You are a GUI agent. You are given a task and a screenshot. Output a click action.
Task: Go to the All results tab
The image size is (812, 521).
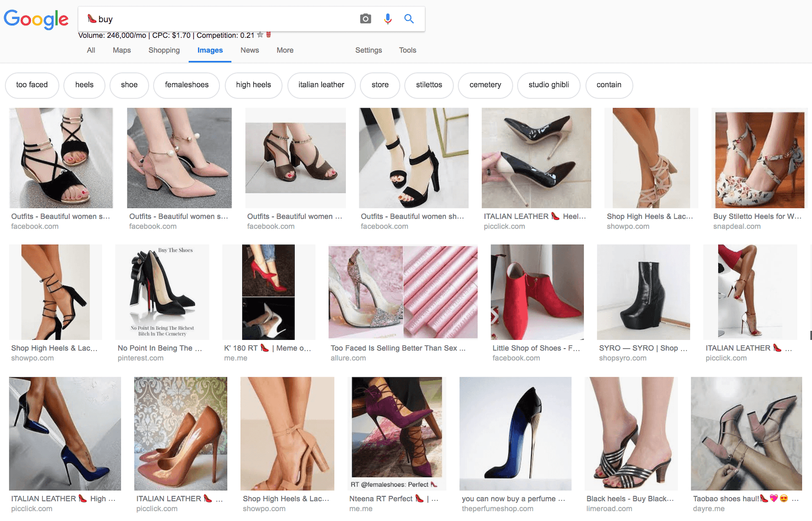coord(91,50)
